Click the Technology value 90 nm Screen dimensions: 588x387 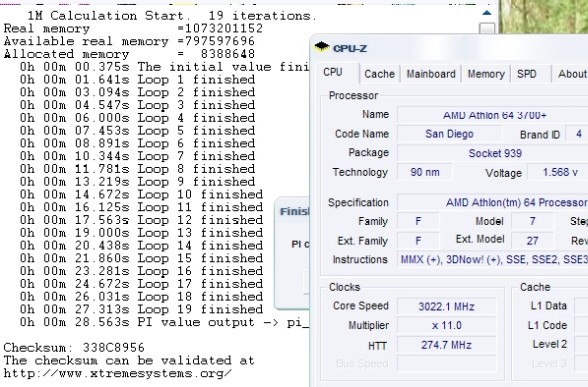click(424, 172)
